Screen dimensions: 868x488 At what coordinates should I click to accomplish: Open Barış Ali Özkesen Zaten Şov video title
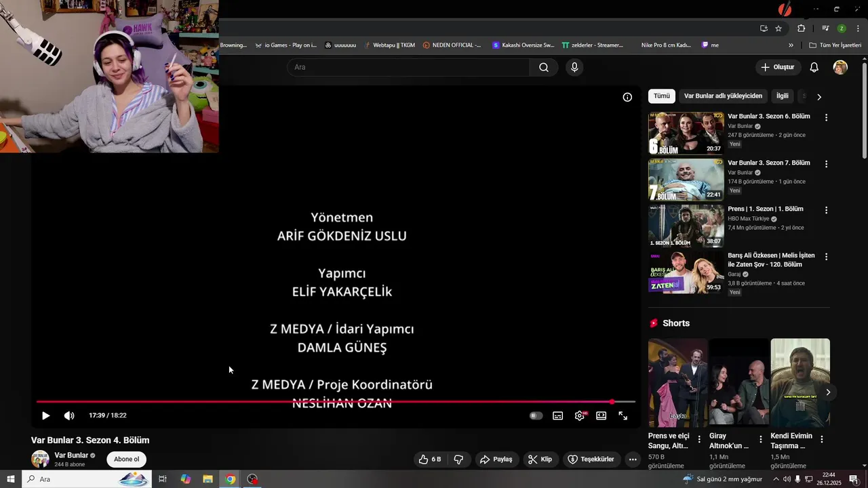pyautogui.click(x=772, y=260)
